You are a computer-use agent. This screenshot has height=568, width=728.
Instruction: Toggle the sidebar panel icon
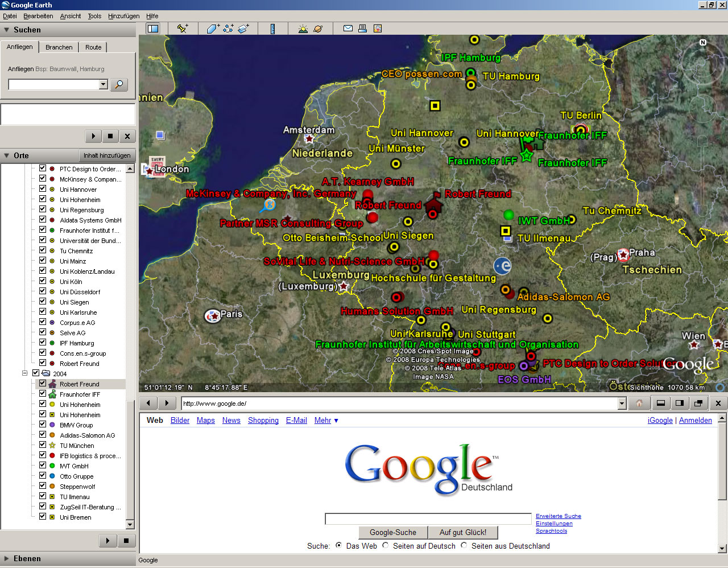[153, 28]
